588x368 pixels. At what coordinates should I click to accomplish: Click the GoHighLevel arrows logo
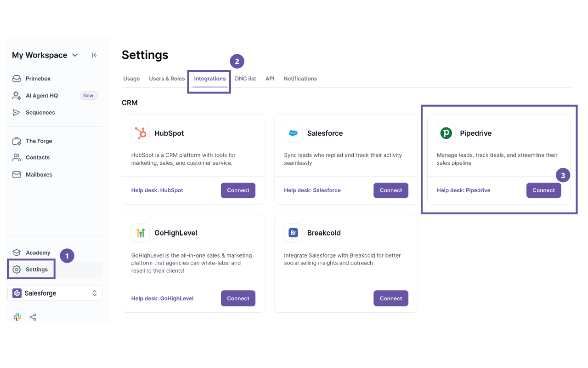tap(140, 233)
